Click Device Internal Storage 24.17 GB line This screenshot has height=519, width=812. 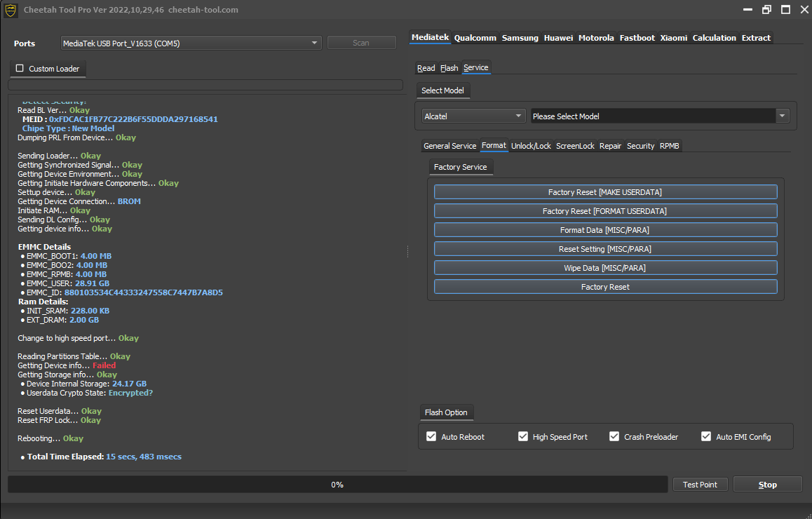[83, 384]
